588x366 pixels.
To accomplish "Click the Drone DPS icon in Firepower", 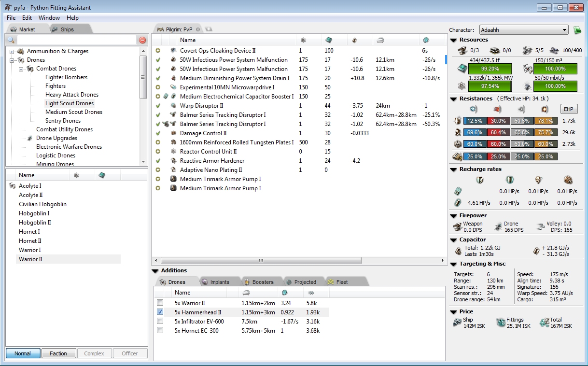I will pos(498,226).
